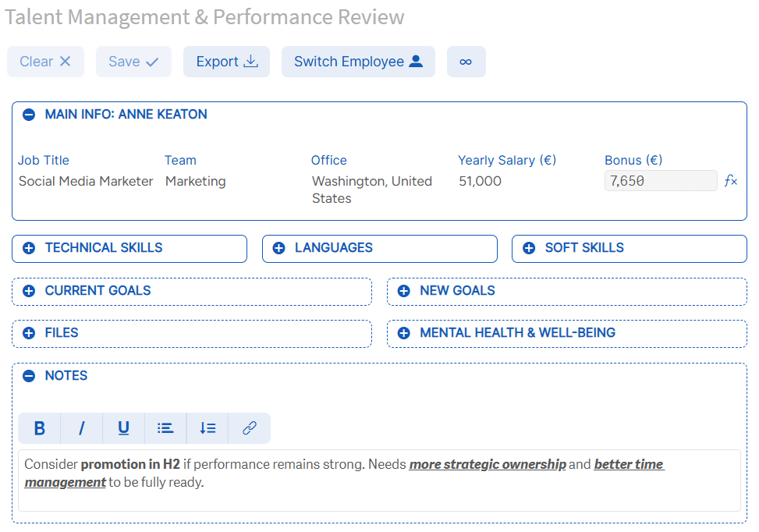Click the fx formula icon beside Bonus
The image size is (759, 532).
coord(731,181)
